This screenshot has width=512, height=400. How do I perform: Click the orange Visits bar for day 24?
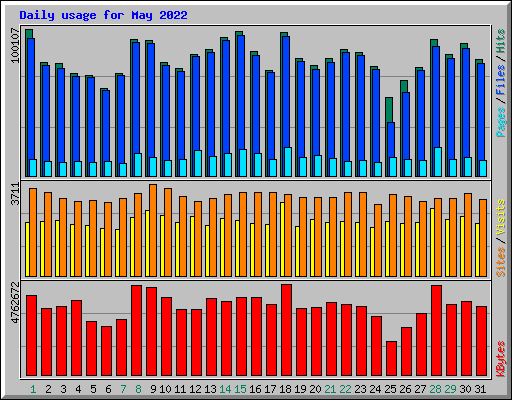pos(378,240)
